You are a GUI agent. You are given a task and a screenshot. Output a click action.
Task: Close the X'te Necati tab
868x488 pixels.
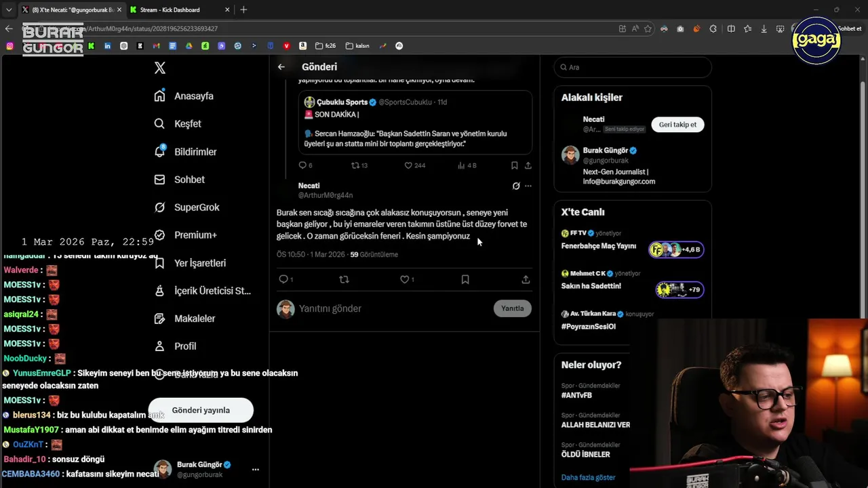point(118,9)
